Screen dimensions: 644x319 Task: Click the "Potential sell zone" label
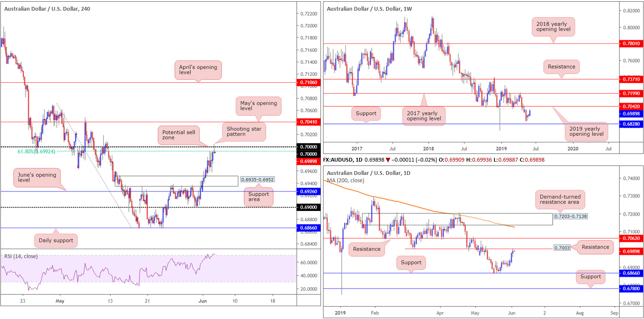(179, 135)
